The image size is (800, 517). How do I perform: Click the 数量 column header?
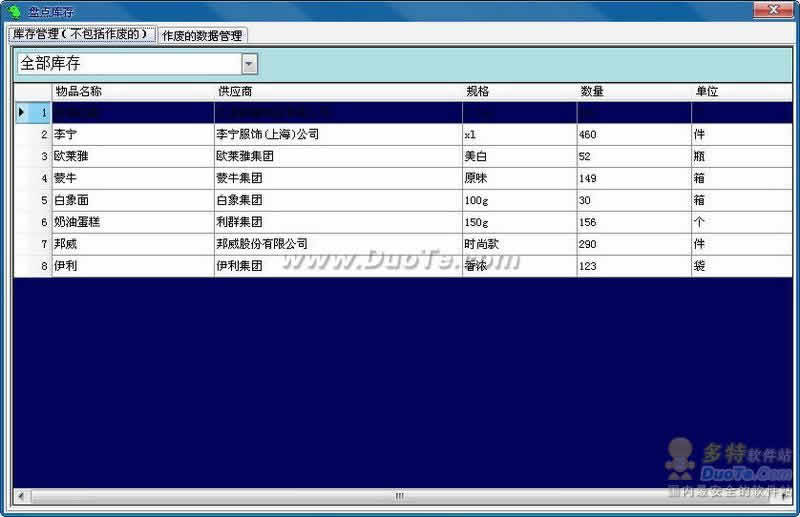point(634,91)
